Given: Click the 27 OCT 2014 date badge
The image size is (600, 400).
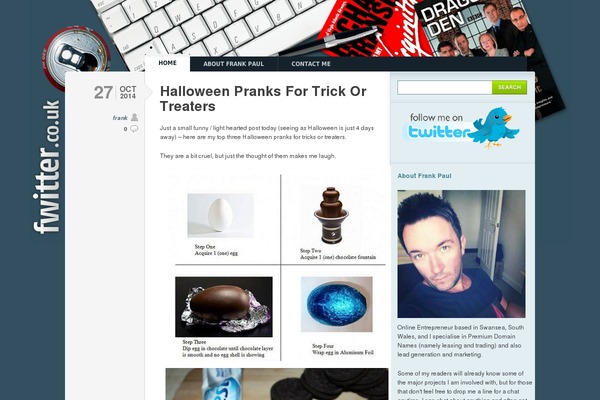Looking at the screenshot, I should (x=115, y=92).
